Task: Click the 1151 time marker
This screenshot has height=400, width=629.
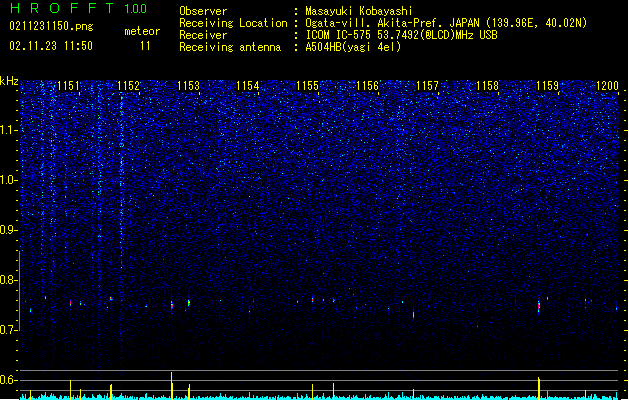Action: point(69,86)
